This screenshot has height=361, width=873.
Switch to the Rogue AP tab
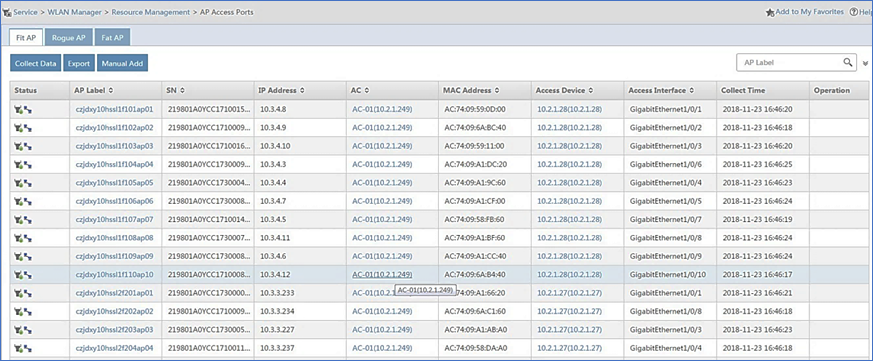(68, 38)
